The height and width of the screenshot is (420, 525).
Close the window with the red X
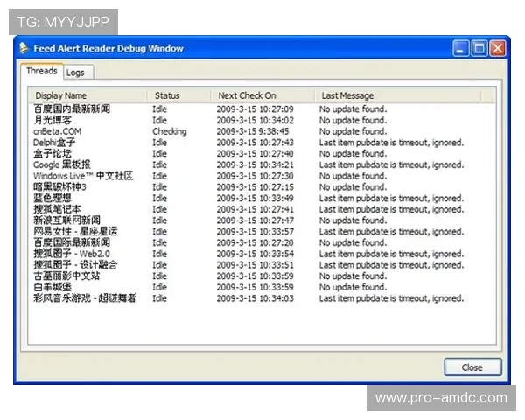[x=497, y=49]
